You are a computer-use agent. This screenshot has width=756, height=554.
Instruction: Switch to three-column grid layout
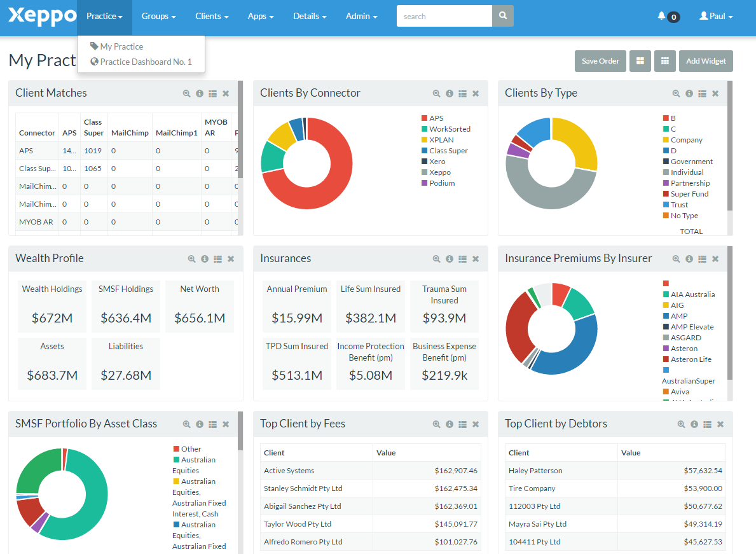point(665,61)
